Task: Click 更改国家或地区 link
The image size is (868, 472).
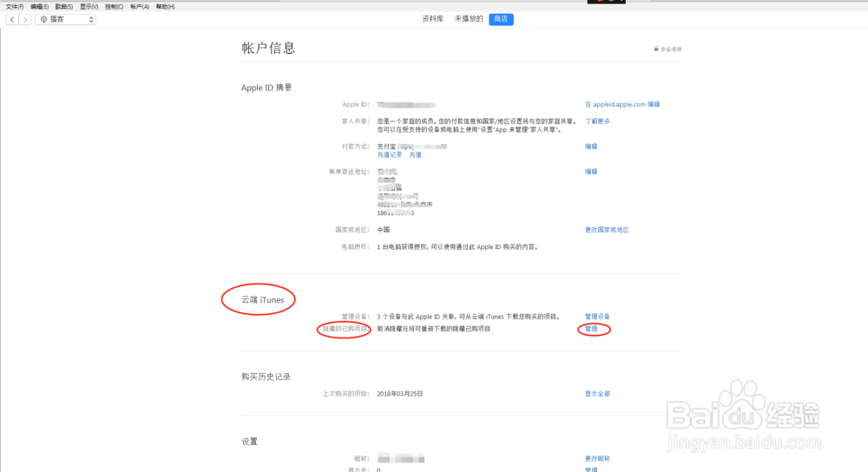Action: 607,230
